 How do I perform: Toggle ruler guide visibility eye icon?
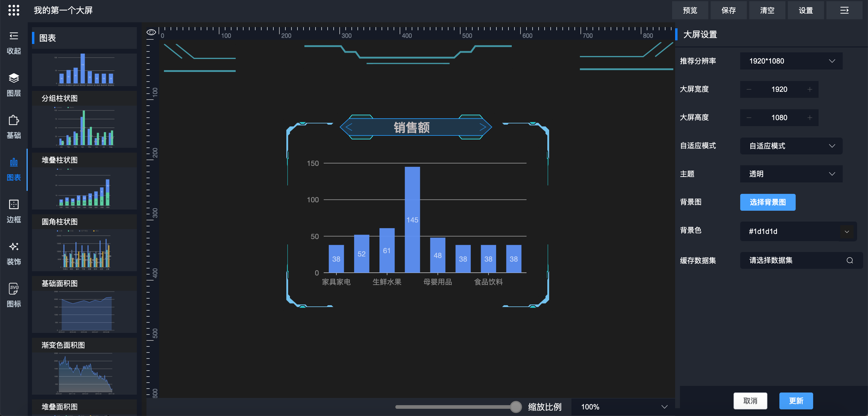coord(151,32)
